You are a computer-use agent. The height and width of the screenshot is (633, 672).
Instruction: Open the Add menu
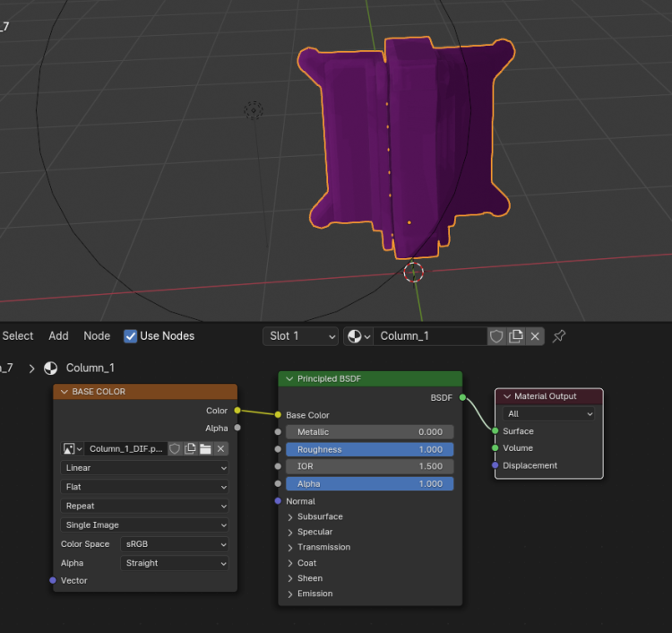(x=58, y=336)
